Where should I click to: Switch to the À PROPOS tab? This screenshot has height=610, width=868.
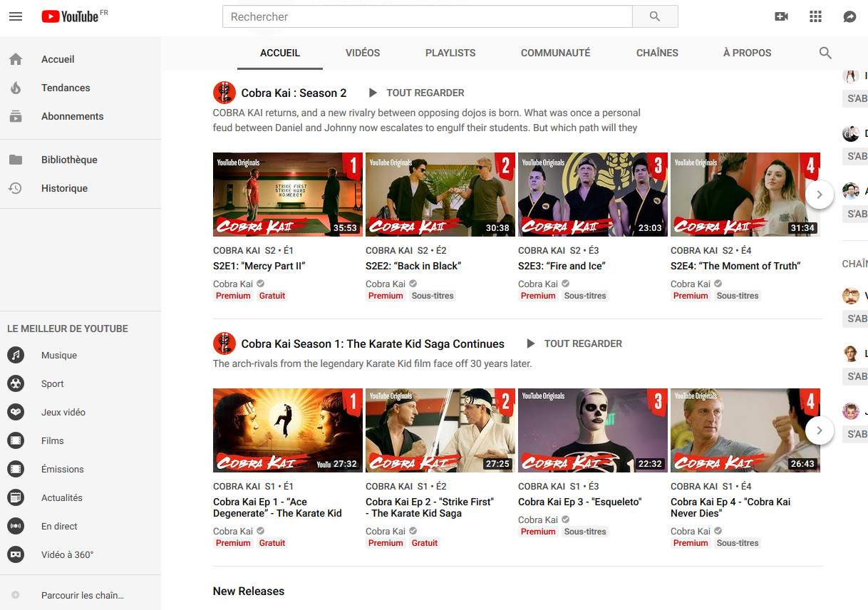tap(747, 53)
